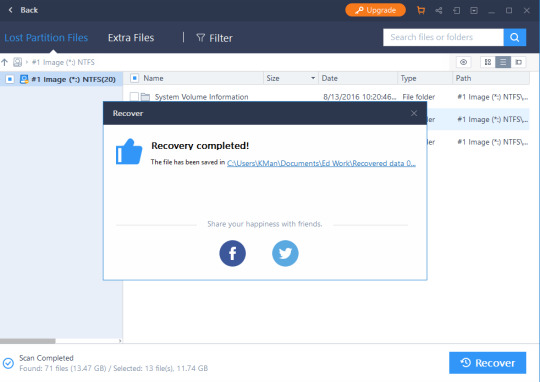Check the System Volume Information checkbox

[x=134, y=97]
